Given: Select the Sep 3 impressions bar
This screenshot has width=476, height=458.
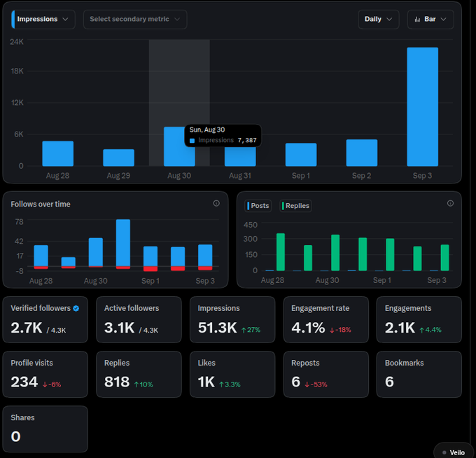Looking at the screenshot, I should tap(422, 106).
